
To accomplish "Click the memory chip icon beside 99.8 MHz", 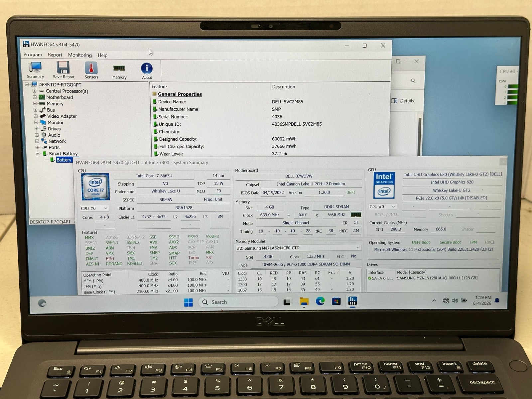I will 356,215.
